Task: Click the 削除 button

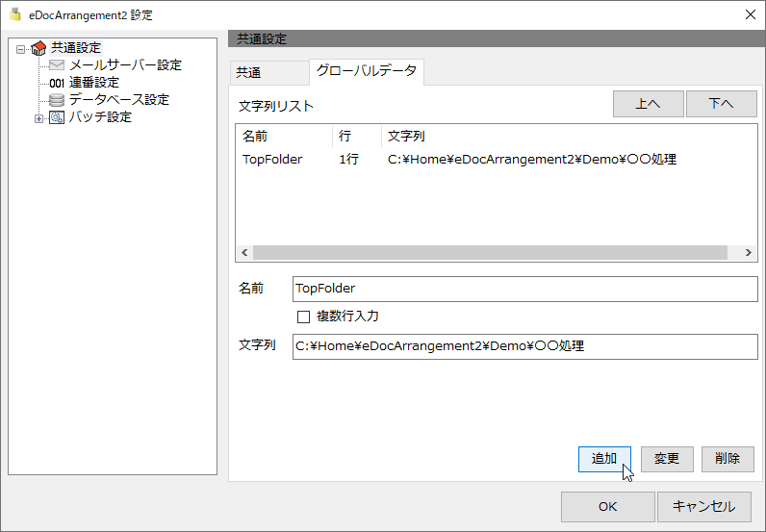Action: coord(728,459)
